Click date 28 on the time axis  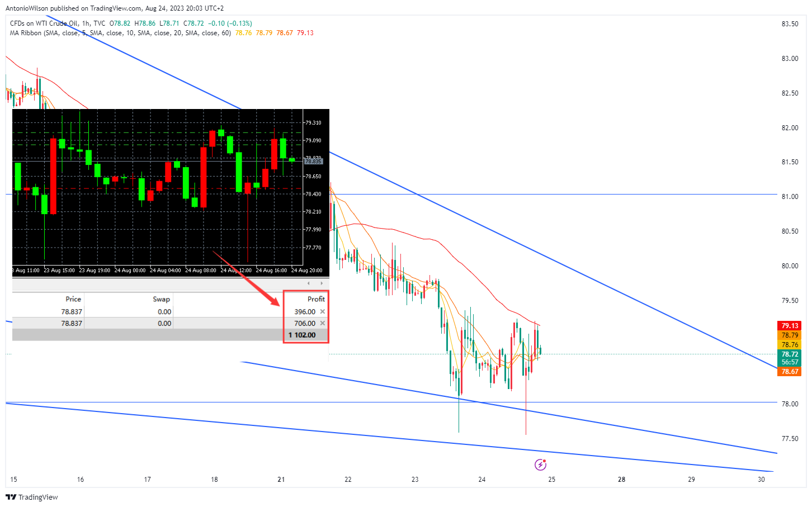[x=621, y=479]
